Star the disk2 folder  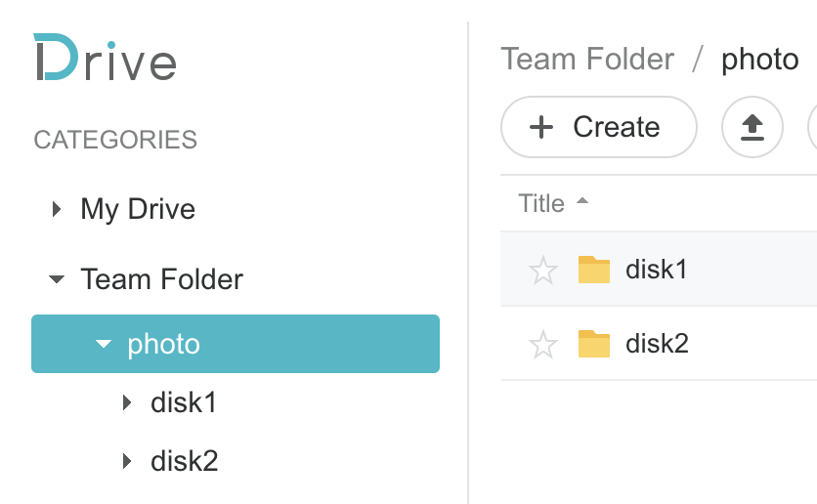543,344
